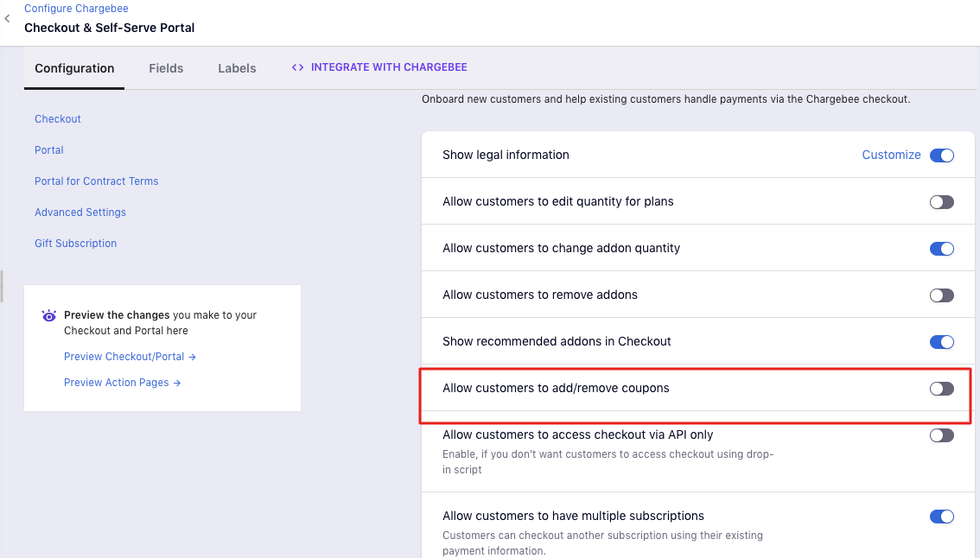
Task: Go to Portal for Contract Terms section
Action: tap(96, 181)
